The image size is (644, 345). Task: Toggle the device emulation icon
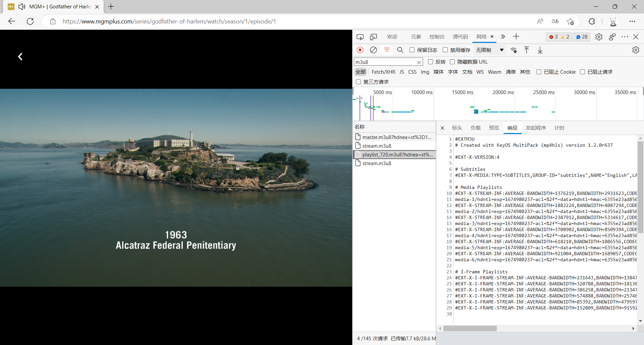pos(373,37)
